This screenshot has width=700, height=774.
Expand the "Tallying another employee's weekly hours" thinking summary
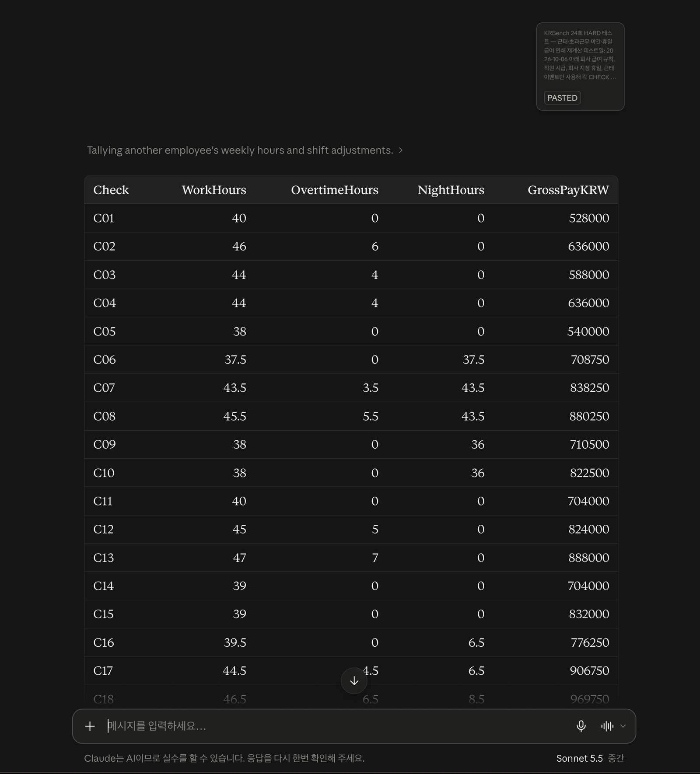point(245,150)
